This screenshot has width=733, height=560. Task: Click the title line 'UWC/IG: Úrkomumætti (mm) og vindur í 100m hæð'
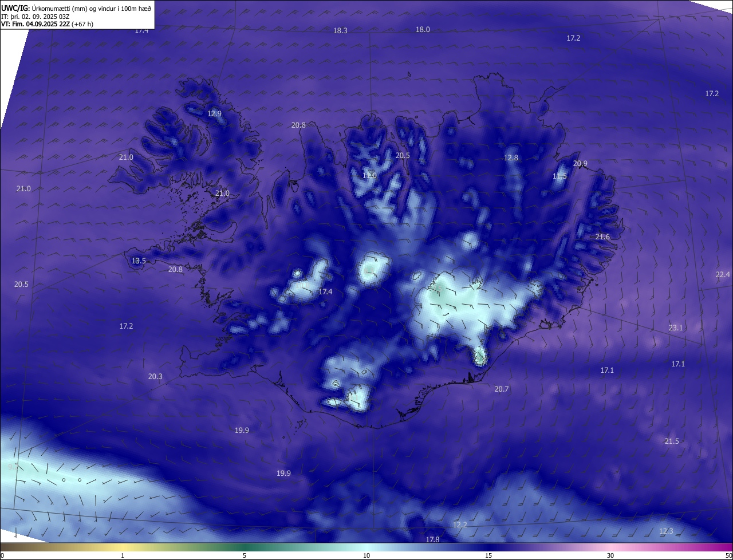pyautogui.click(x=76, y=8)
